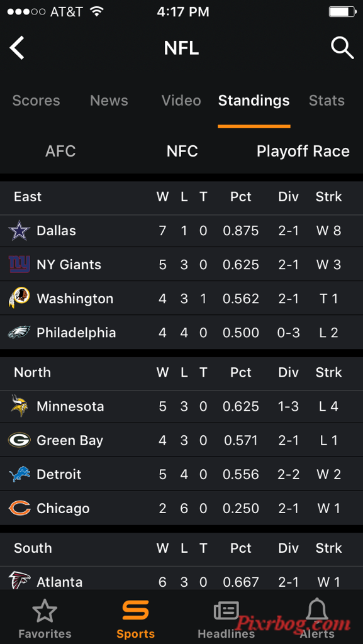
Task: Tap the NY Giants team logo
Action: coord(20,265)
